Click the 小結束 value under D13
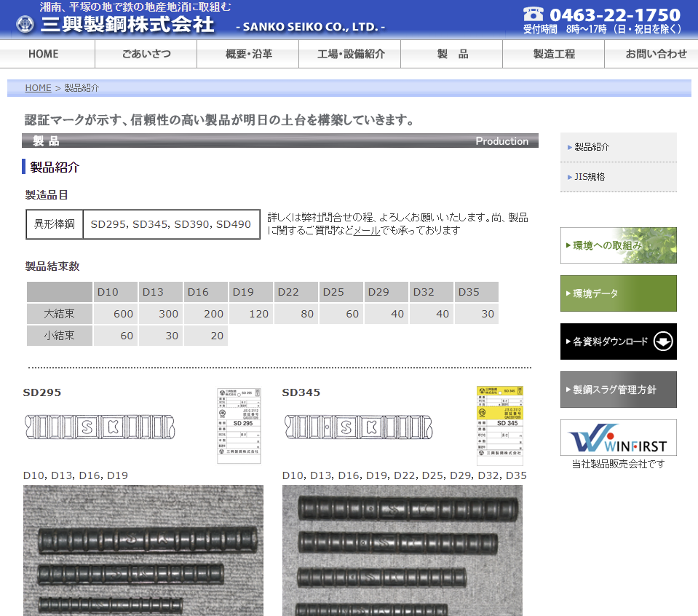698x616 pixels. pos(160,336)
